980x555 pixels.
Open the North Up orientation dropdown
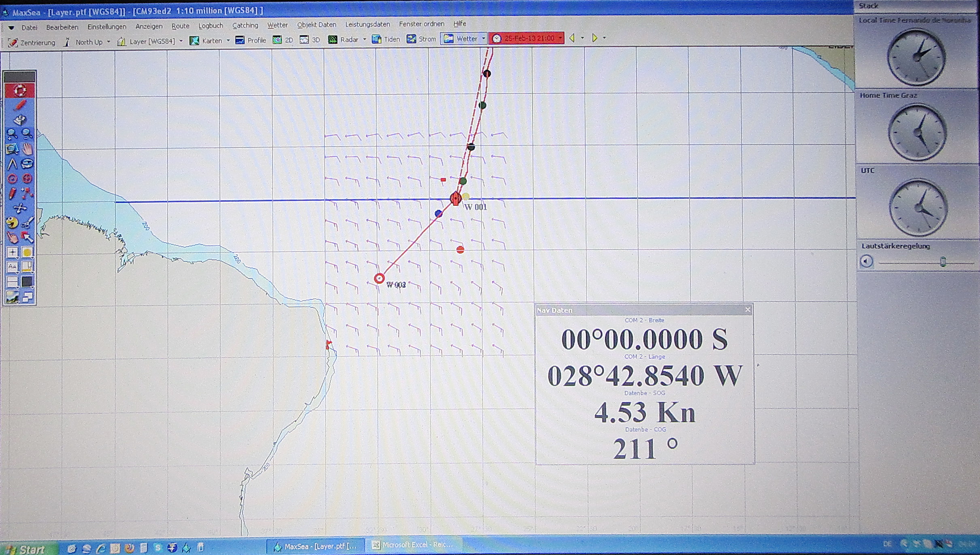coord(108,42)
